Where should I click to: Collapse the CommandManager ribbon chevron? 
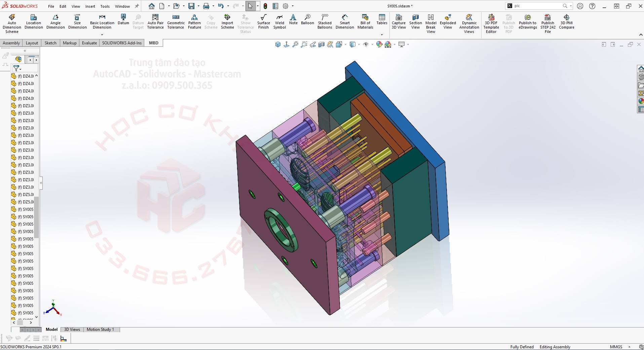(x=641, y=35)
